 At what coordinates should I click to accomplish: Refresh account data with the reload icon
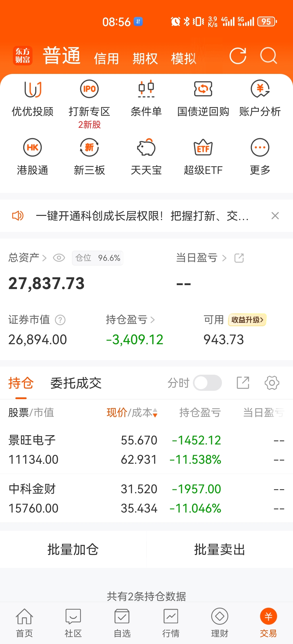pyautogui.click(x=238, y=56)
